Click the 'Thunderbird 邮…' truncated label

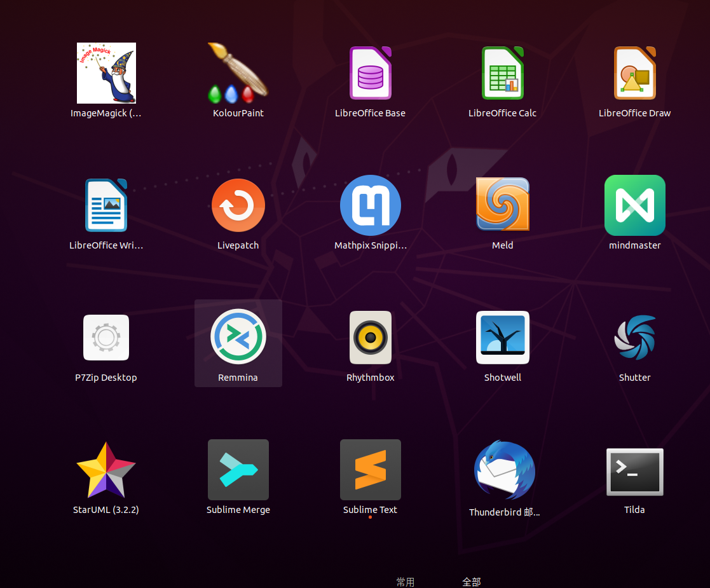[505, 512]
